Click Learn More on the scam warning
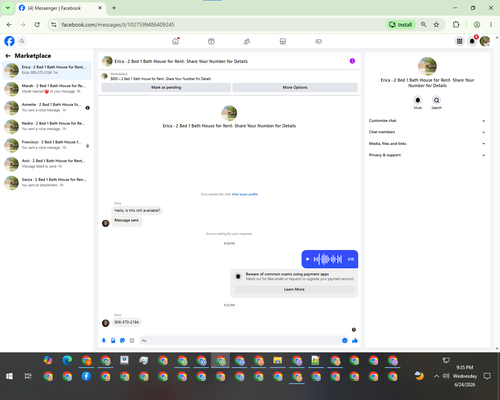The height and width of the screenshot is (400, 500). coord(294,289)
